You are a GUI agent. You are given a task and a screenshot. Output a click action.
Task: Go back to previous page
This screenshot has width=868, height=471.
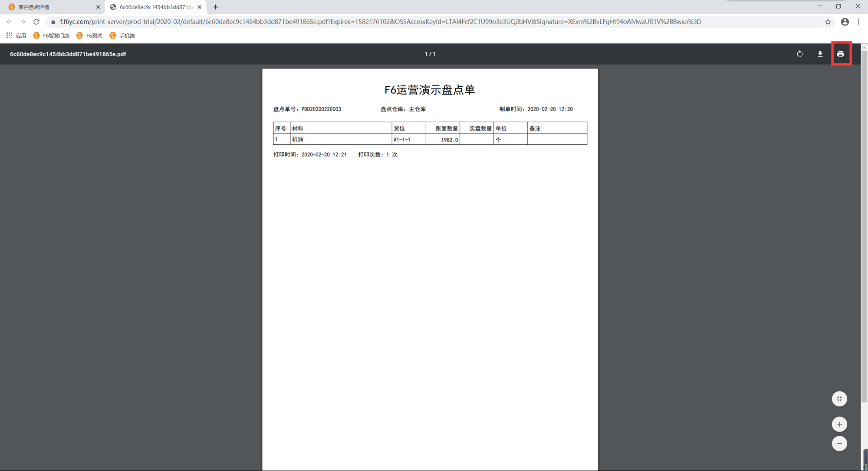point(9,22)
